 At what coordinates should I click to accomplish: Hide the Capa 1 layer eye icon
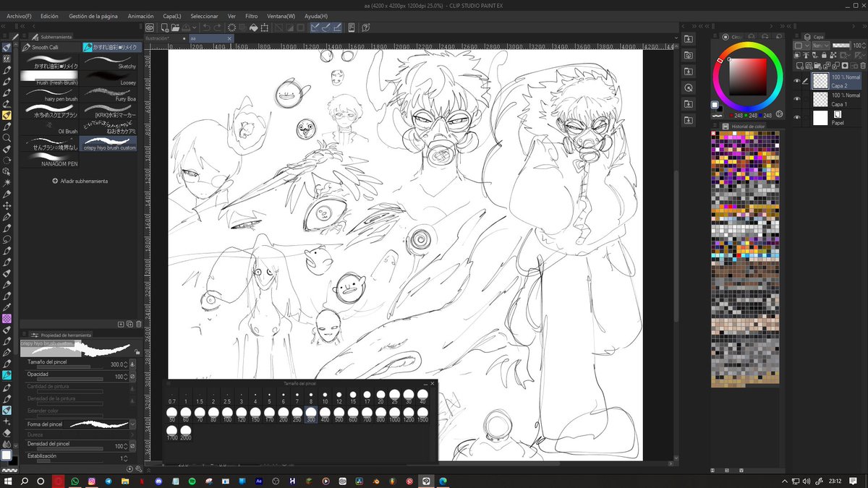click(x=798, y=98)
